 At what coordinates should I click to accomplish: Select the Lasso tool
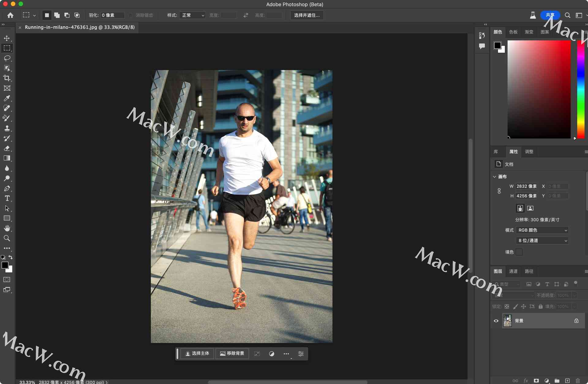(x=7, y=58)
